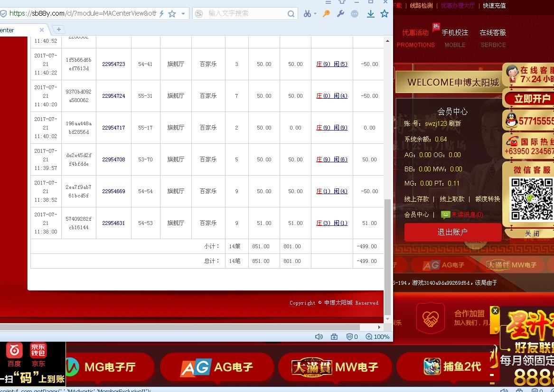Expand the dropdown arrow beside the bookmark star

click(x=183, y=14)
